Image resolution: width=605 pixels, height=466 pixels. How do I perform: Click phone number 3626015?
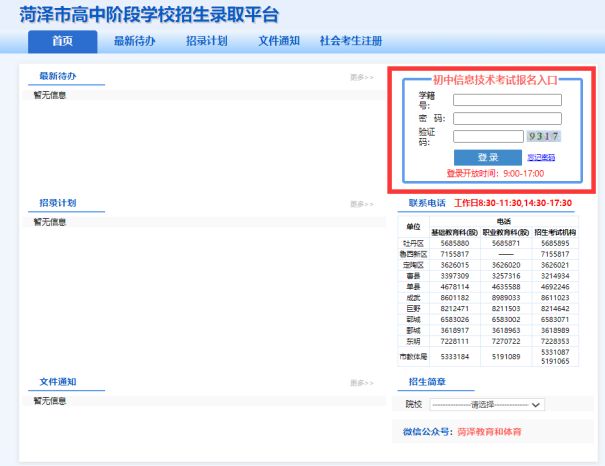455,265
